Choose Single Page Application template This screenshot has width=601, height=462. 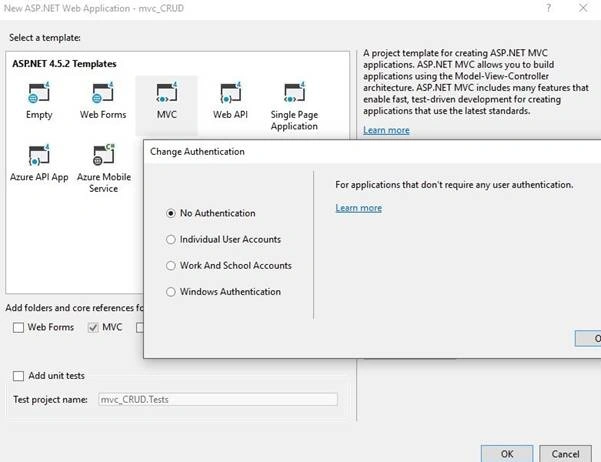point(294,105)
